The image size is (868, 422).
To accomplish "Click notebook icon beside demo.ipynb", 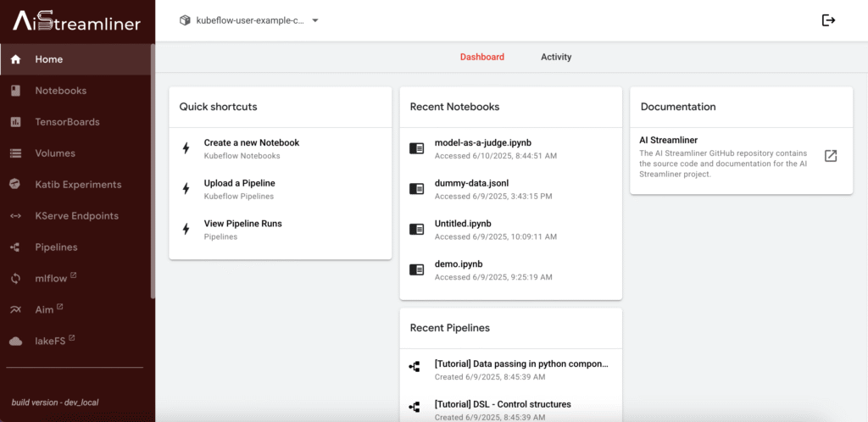I will [416, 269].
